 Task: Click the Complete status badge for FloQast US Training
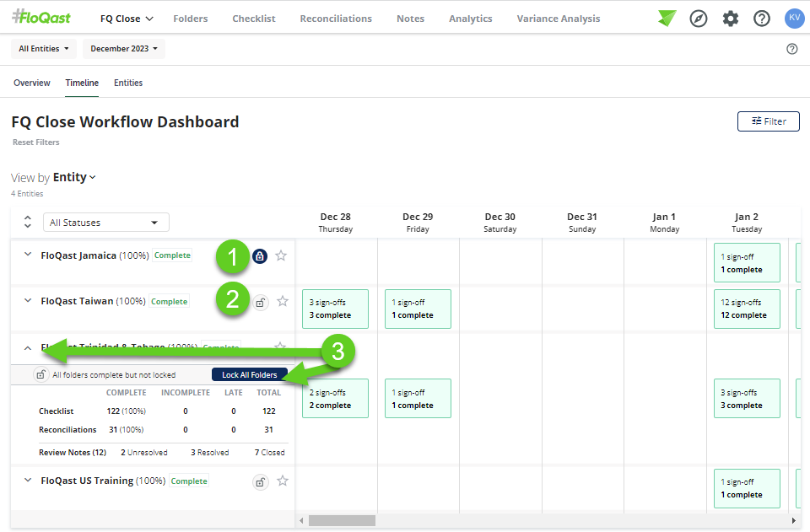(x=189, y=481)
